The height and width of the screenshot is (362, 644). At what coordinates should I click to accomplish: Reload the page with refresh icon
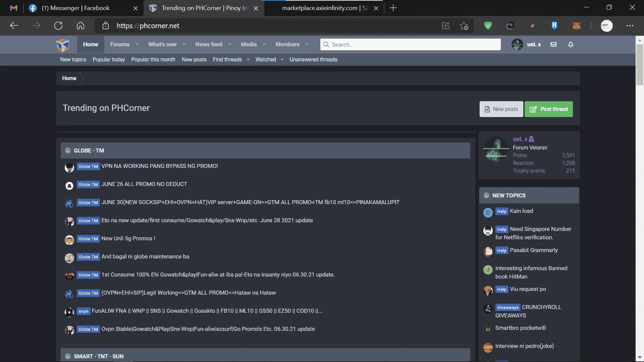pyautogui.click(x=58, y=26)
